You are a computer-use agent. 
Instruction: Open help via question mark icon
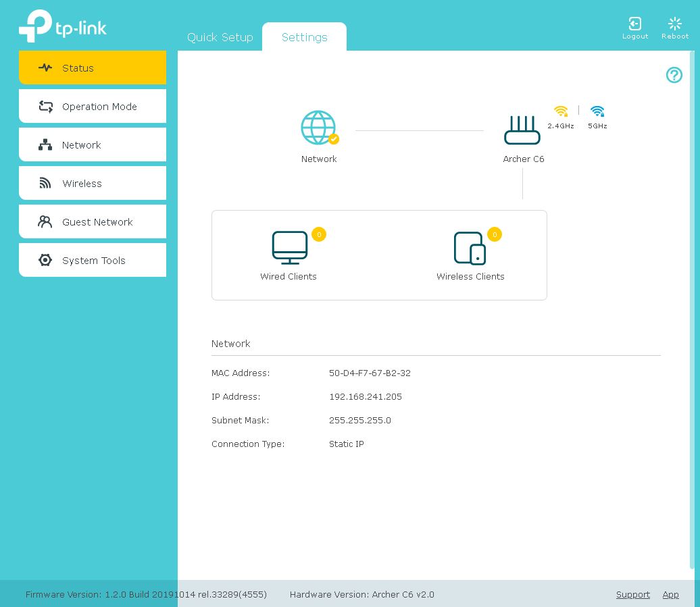tap(674, 75)
